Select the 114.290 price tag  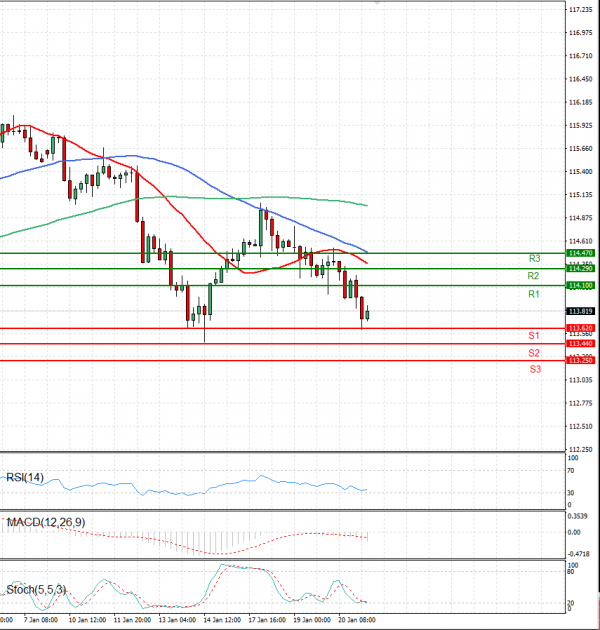580,268
